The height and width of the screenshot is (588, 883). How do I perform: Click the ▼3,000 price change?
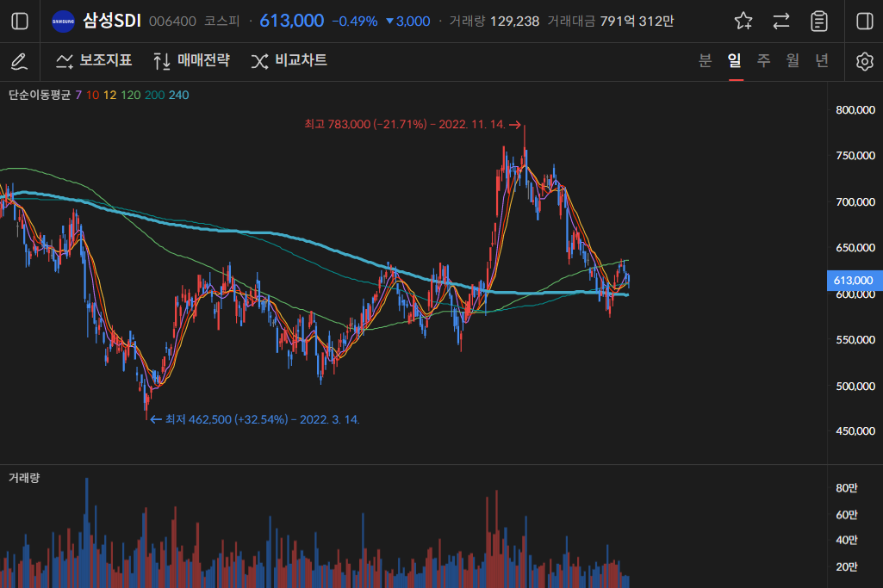point(407,22)
